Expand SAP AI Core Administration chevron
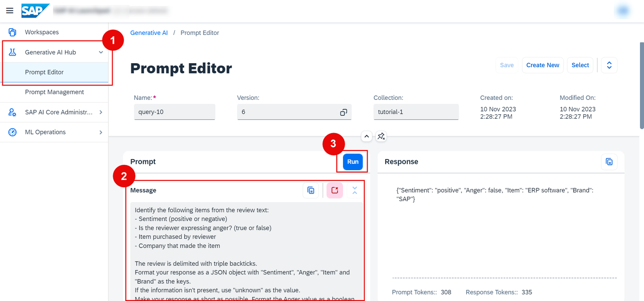The width and height of the screenshot is (644, 301). click(101, 112)
